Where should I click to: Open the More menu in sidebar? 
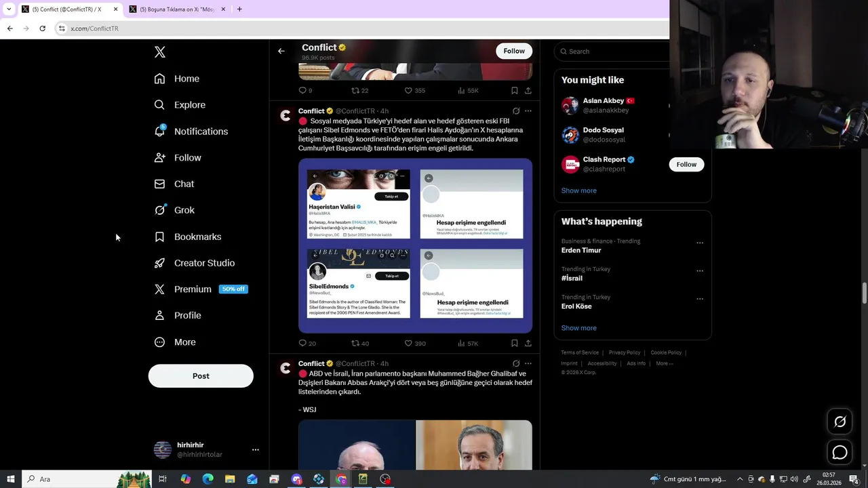(x=175, y=342)
